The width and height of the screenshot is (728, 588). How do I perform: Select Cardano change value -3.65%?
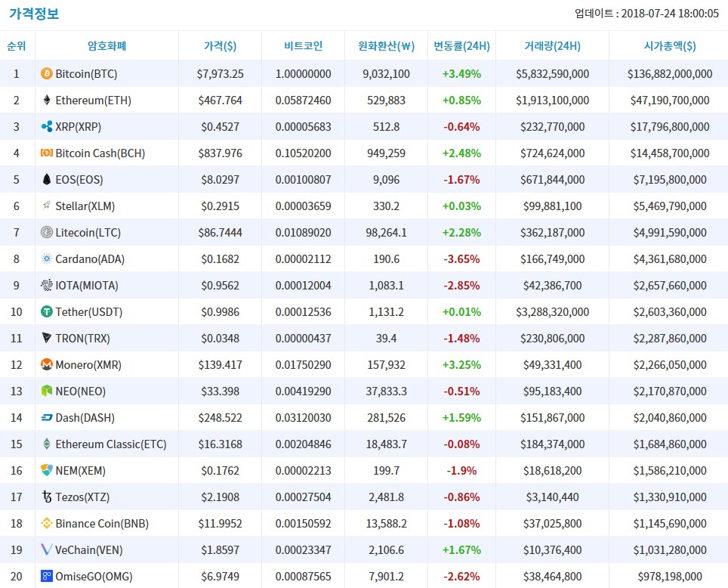click(x=461, y=259)
